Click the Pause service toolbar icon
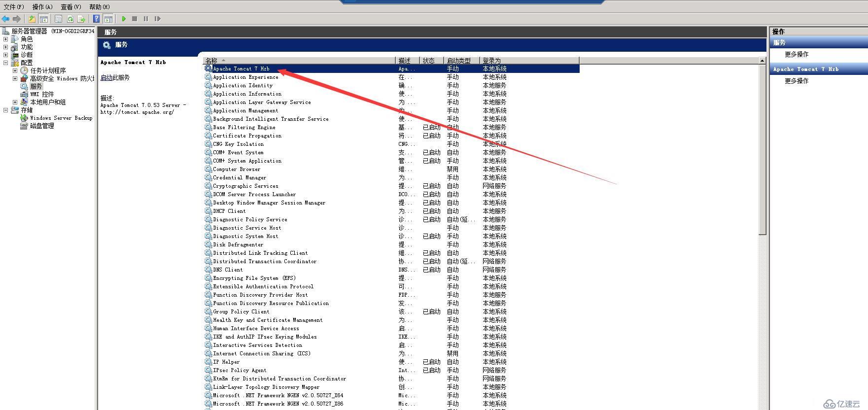Screen dimensions: 868x410 (146, 19)
